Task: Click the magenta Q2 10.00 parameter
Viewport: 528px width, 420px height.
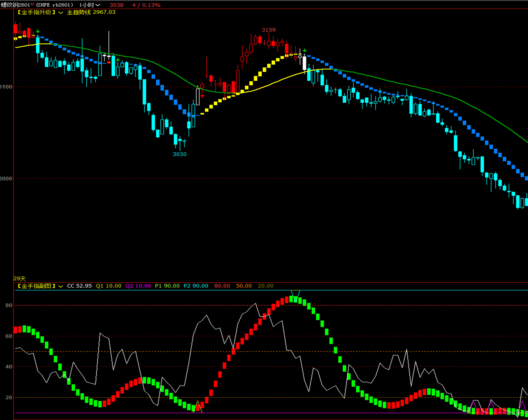Action: coord(138,286)
